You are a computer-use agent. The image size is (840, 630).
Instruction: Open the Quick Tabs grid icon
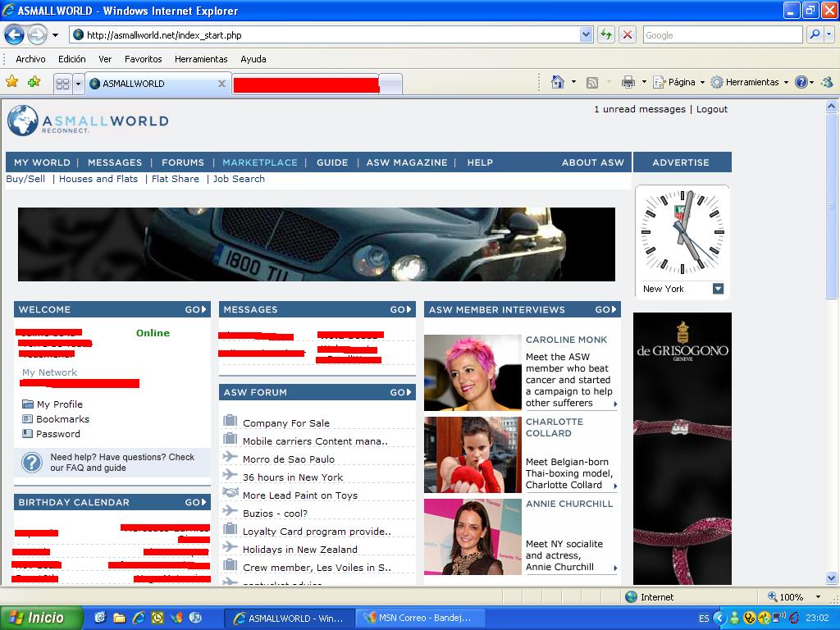pyautogui.click(x=62, y=84)
